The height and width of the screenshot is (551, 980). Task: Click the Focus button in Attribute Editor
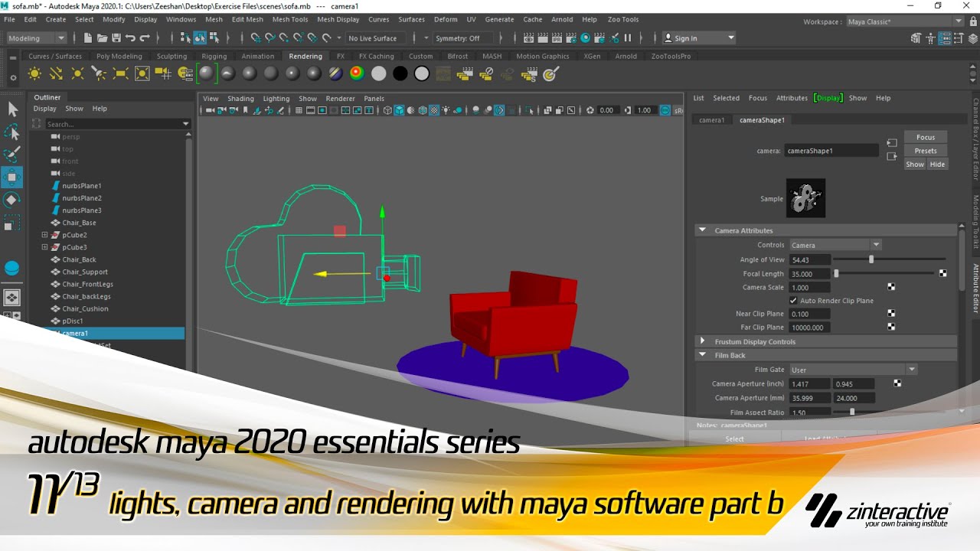tap(926, 138)
